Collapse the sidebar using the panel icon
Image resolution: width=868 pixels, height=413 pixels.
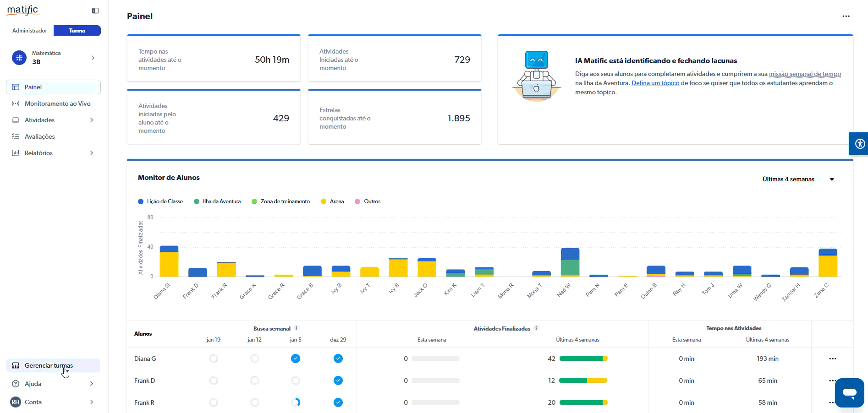pyautogui.click(x=95, y=11)
